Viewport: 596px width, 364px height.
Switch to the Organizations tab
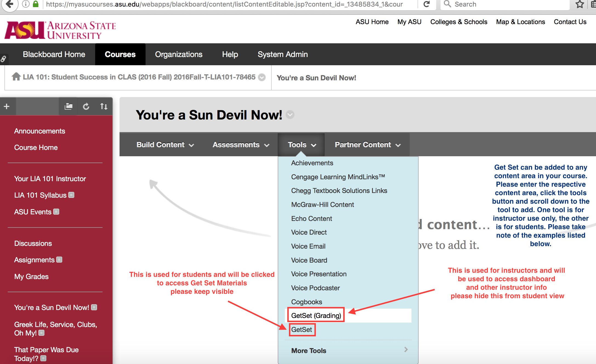coord(179,54)
